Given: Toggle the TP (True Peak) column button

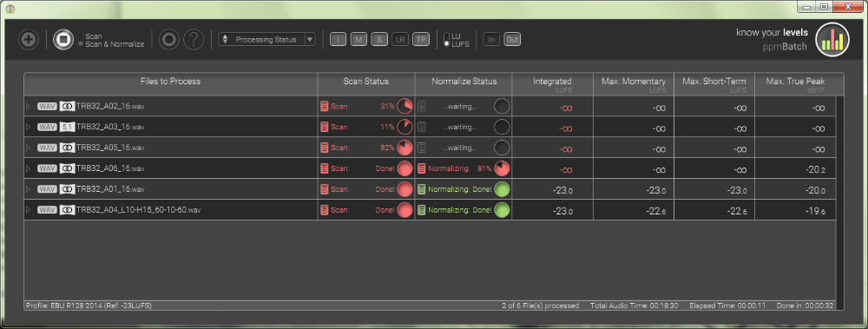Looking at the screenshot, I should pos(421,39).
